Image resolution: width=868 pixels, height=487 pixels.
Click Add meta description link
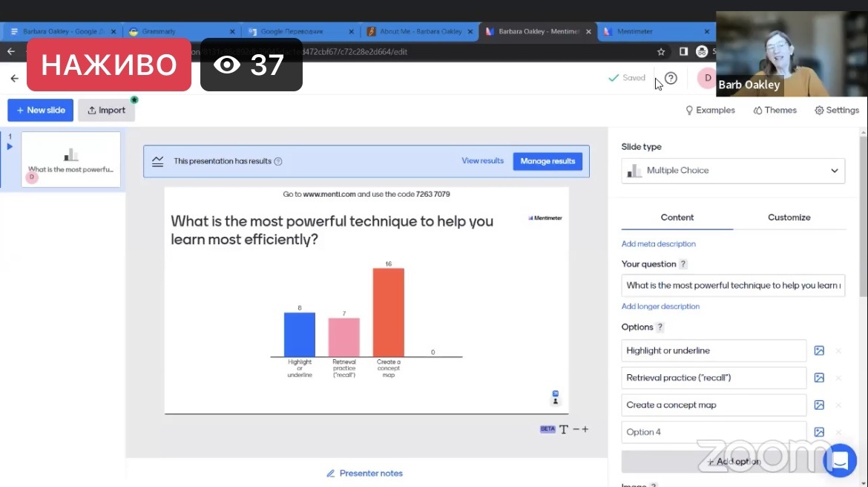pos(658,244)
